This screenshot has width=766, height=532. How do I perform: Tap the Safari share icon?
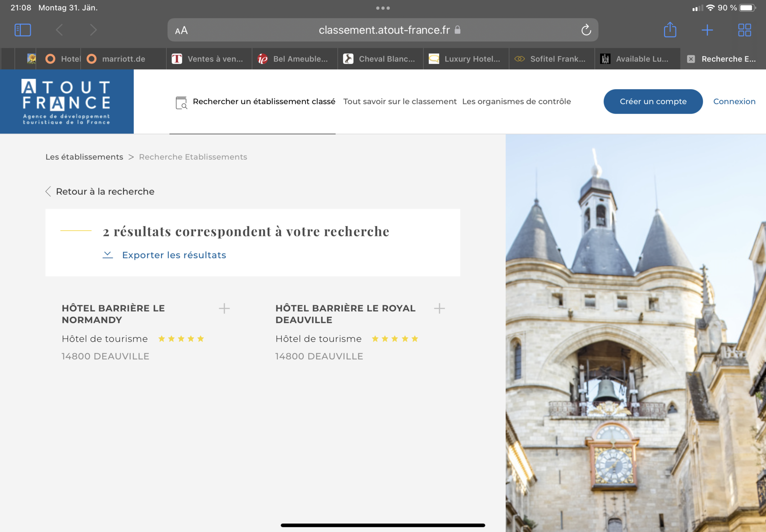[x=670, y=30]
